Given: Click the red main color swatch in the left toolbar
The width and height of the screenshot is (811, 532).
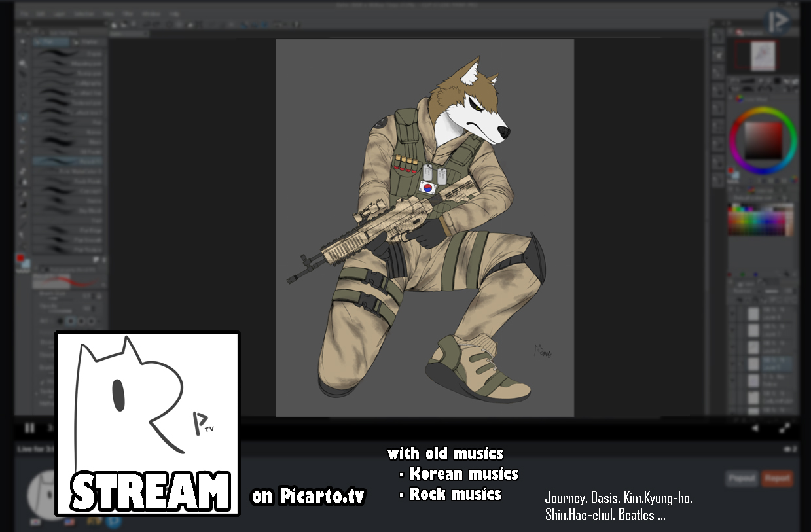Looking at the screenshot, I should tap(21, 259).
